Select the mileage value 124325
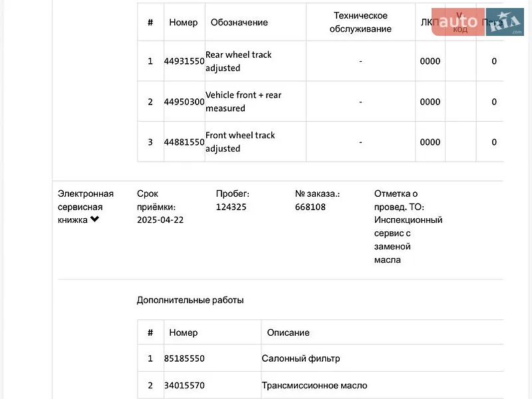This screenshot has height=399, width=532. pos(231,207)
